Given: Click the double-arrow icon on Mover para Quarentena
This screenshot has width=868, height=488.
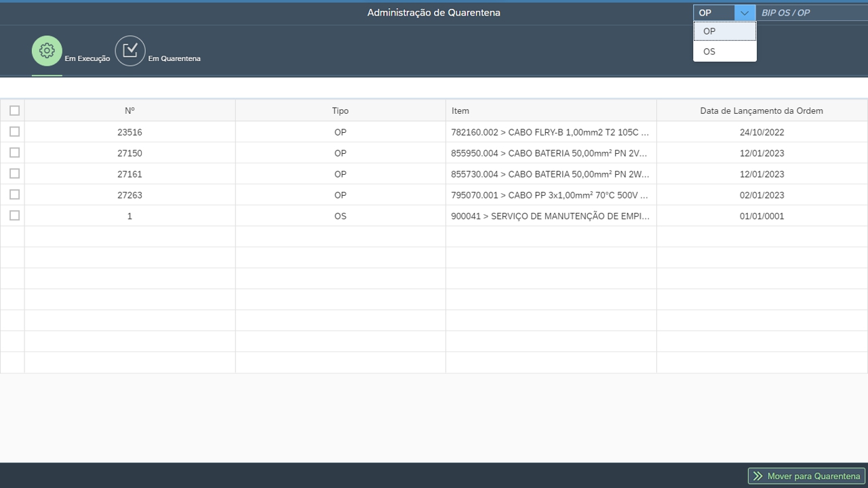Looking at the screenshot, I should [x=756, y=476].
